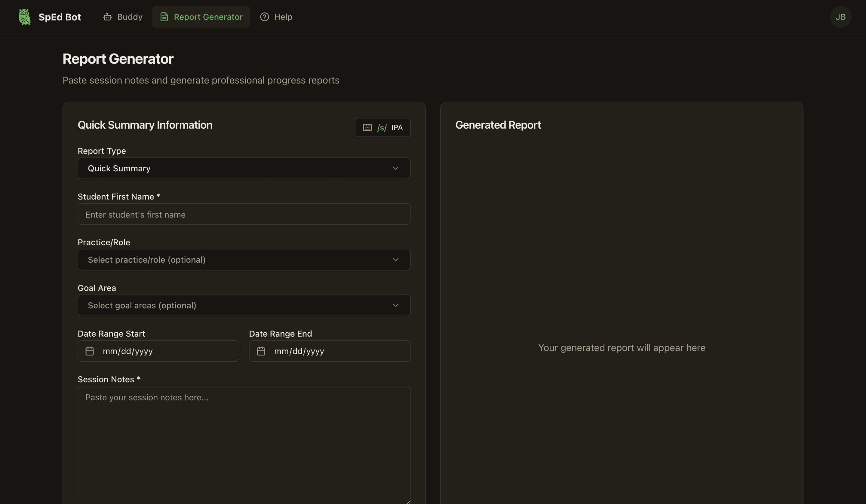
Task: Open the Report Type dropdown
Action: pyautogui.click(x=244, y=168)
